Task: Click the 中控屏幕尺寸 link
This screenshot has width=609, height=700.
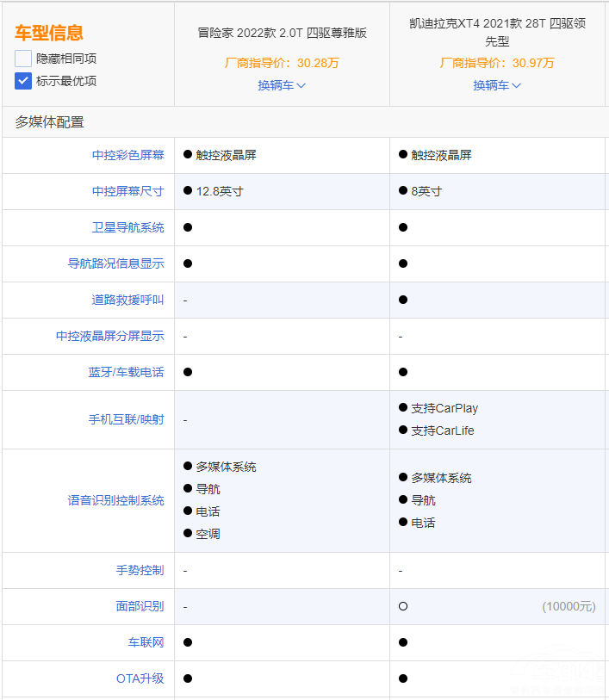Action: [x=127, y=191]
